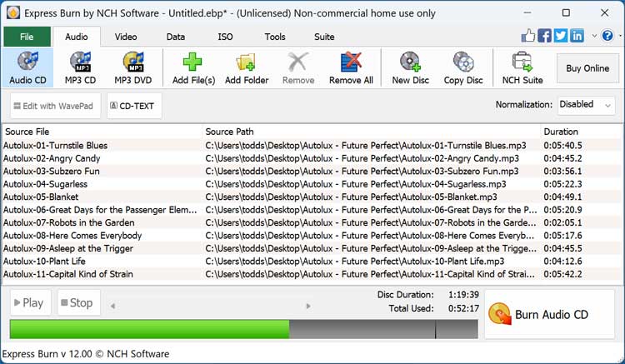Click the playback seek right arrow

pyautogui.click(x=308, y=307)
